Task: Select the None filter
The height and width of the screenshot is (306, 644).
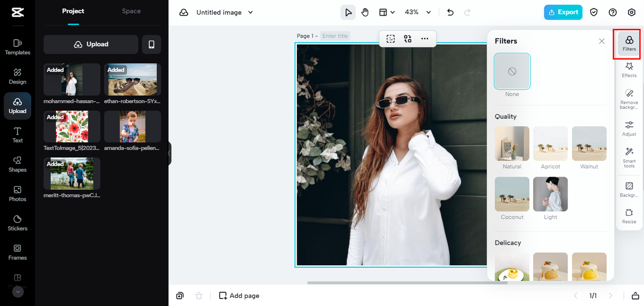Action: coord(512,71)
